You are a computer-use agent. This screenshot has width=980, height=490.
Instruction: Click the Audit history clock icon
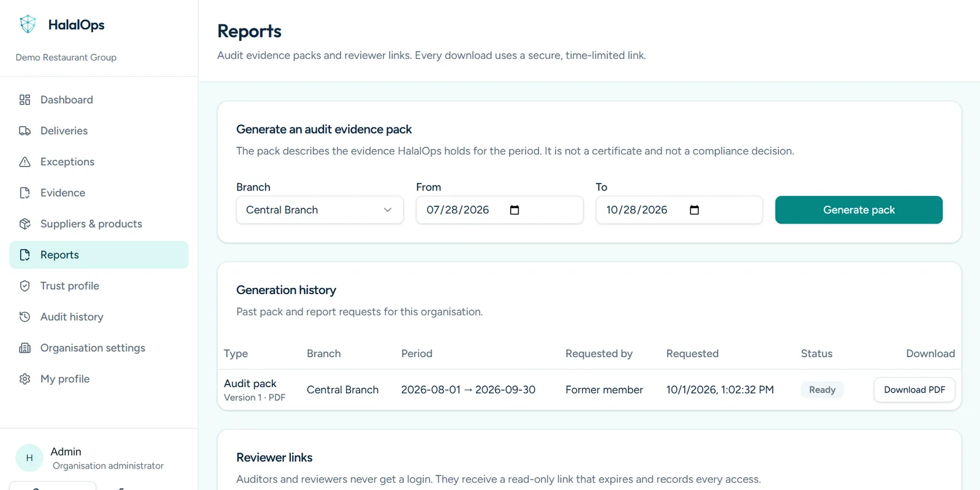coord(24,317)
